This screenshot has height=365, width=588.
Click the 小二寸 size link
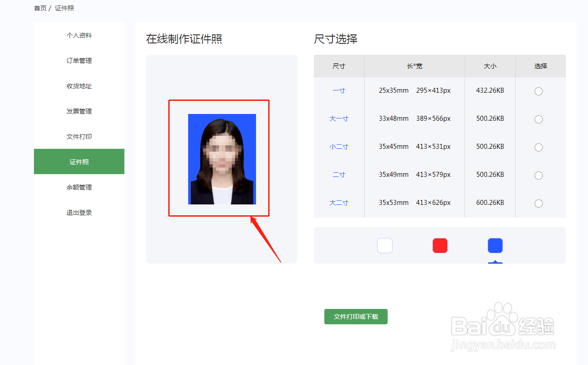[x=339, y=147]
